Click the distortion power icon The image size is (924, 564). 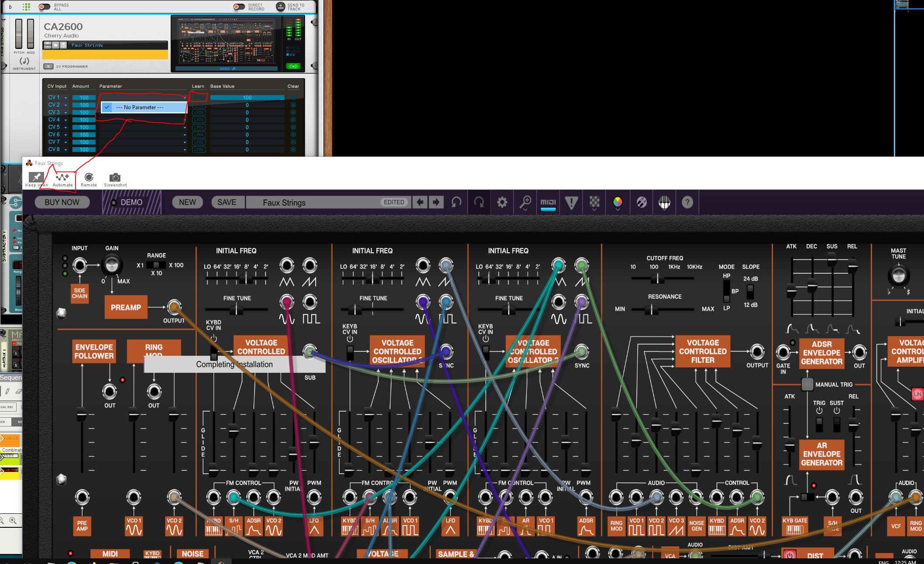point(789,555)
